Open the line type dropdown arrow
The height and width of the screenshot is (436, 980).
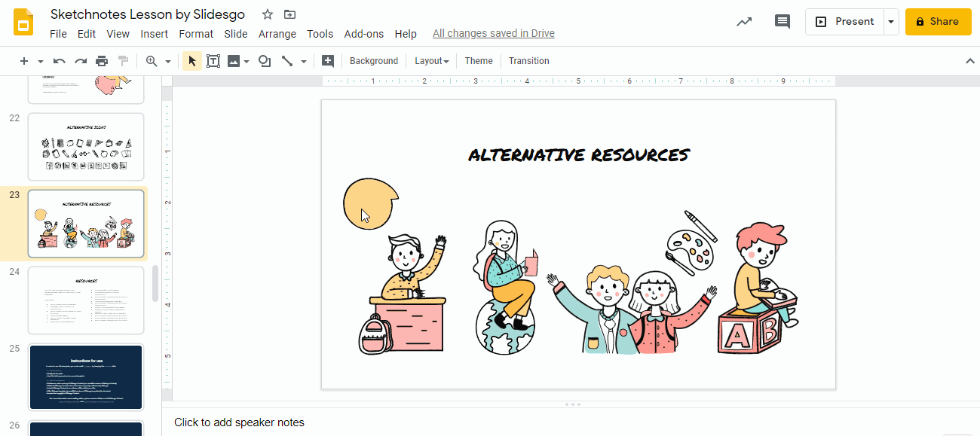click(304, 61)
